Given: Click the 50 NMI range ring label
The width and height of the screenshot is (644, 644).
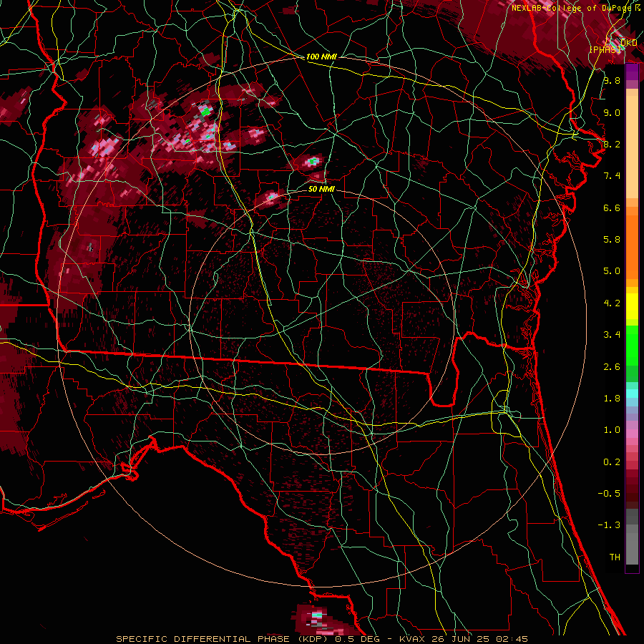Looking at the screenshot, I should (321, 189).
